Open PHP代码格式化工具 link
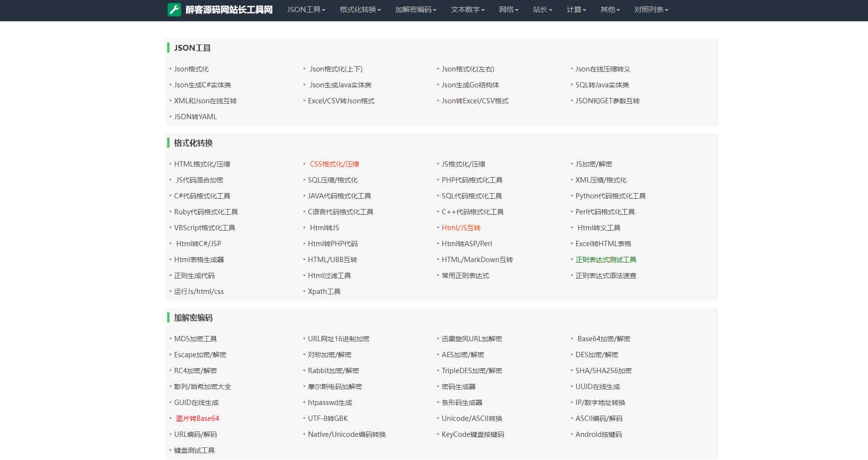The height and width of the screenshot is (460, 868). pos(472,180)
